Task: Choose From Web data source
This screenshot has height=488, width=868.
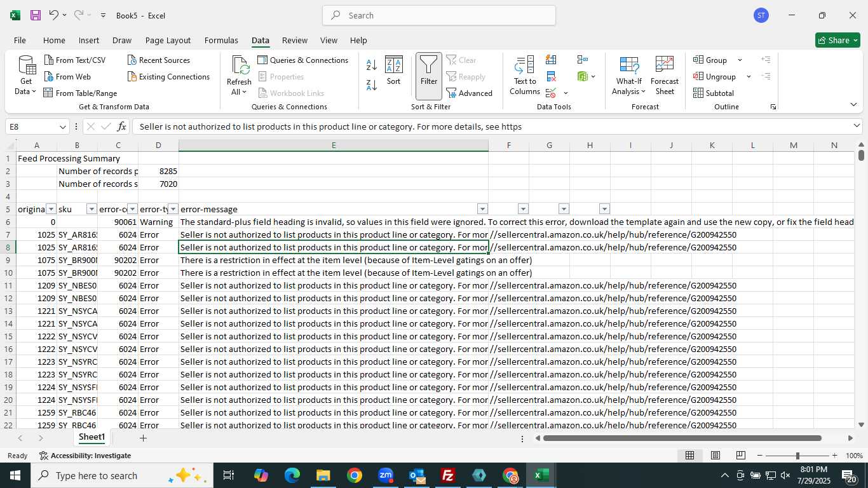Action: [x=67, y=76]
